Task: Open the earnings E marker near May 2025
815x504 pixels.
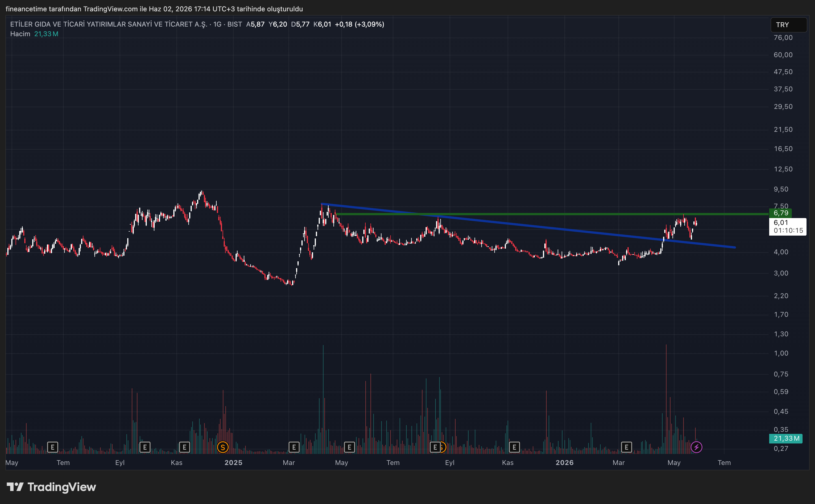Action: coord(349,447)
